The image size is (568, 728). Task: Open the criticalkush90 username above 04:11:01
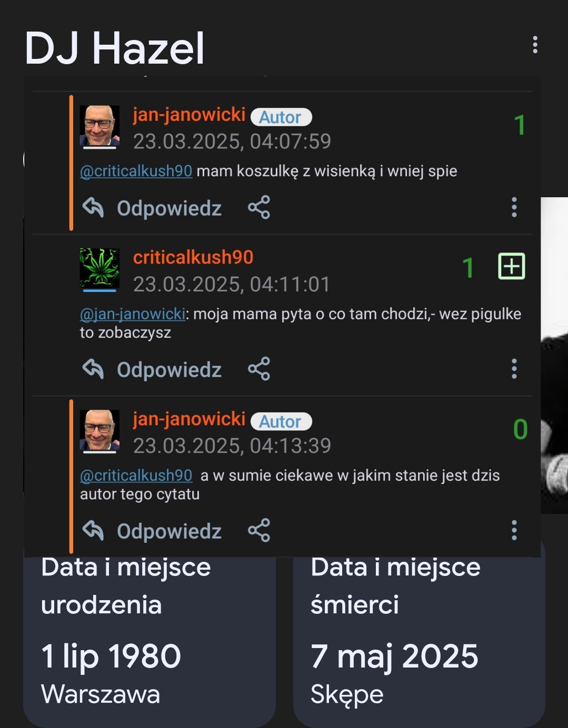coord(193,257)
